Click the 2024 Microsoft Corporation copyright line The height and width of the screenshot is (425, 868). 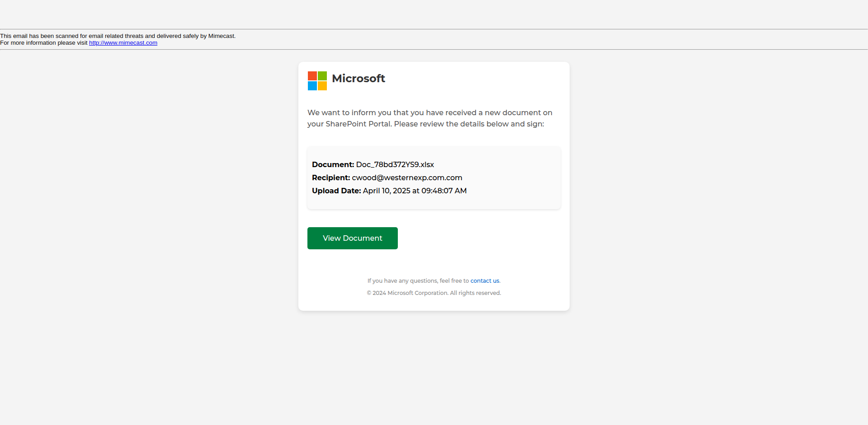(x=434, y=293)
